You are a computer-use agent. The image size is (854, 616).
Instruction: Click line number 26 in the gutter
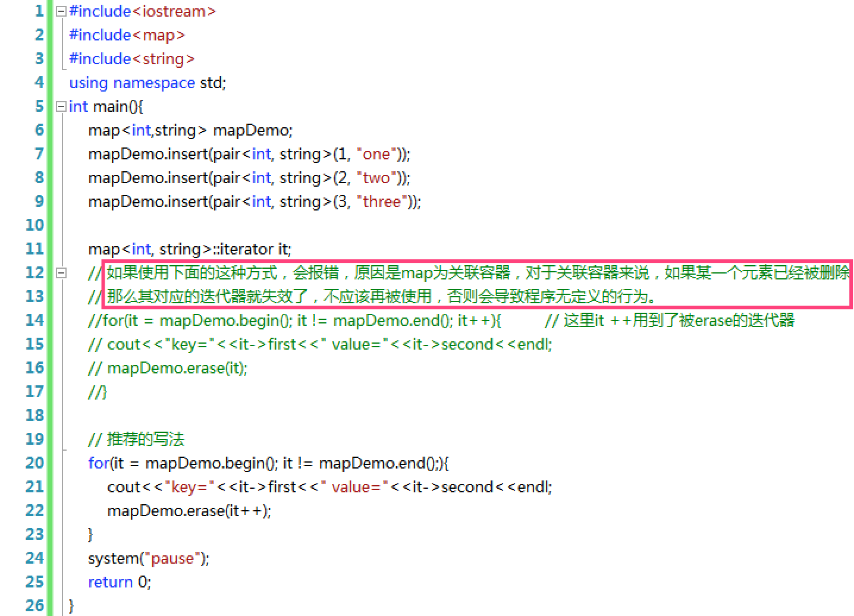point(34,606)
